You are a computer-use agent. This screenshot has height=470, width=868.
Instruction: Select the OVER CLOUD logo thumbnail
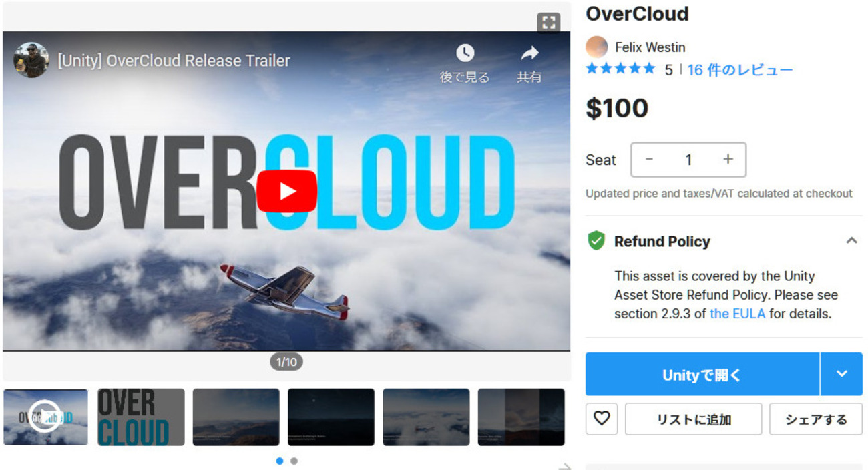[x=141, y=417]
